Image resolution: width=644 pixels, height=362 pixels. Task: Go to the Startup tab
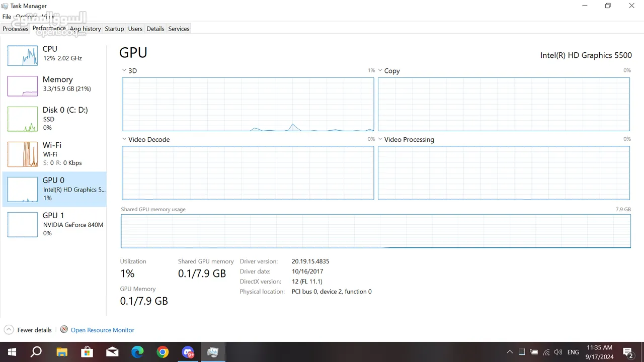(114, 29)
